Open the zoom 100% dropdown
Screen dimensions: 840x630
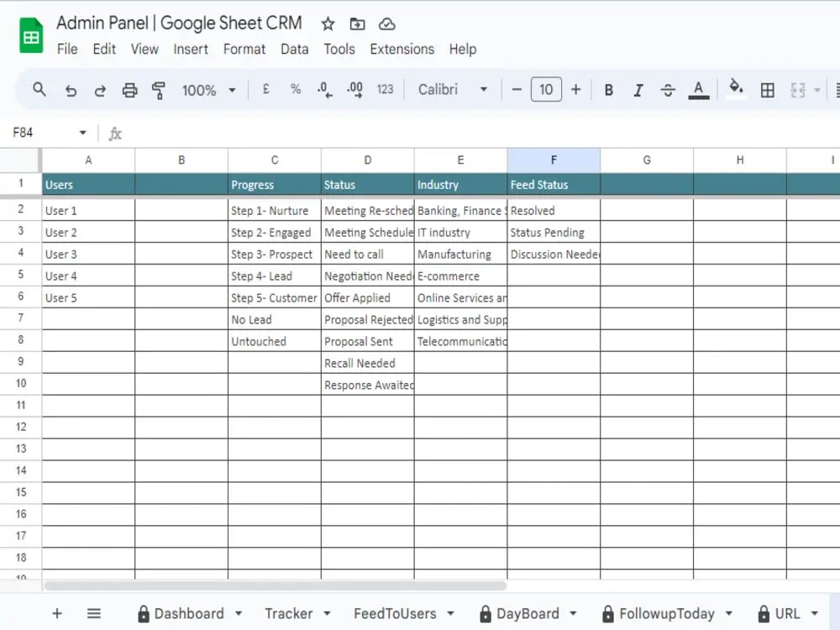[208, 90]
